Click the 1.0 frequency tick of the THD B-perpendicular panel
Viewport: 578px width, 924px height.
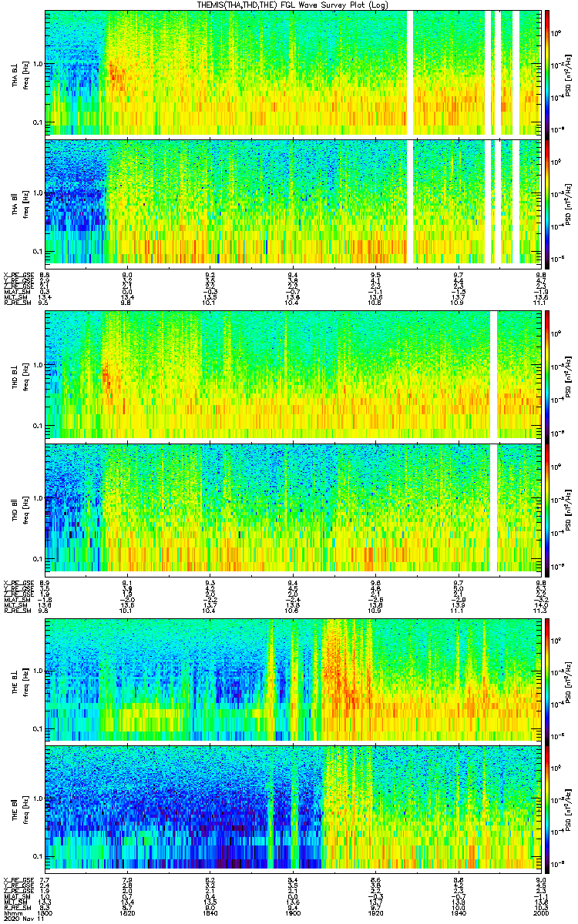point(38,365)
